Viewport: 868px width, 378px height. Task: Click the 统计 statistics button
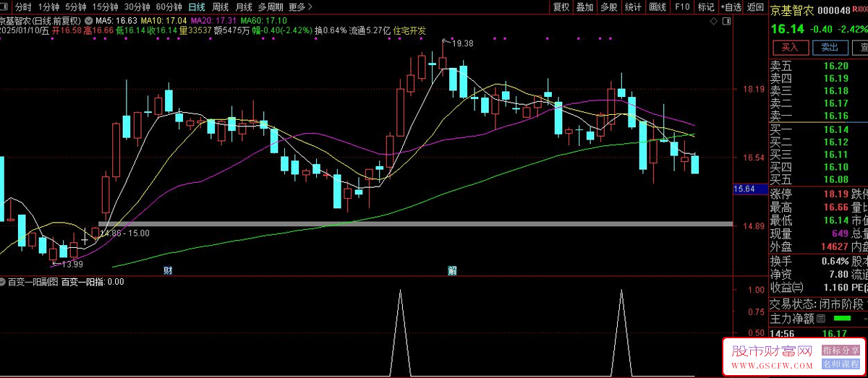[x=634, y=7]
